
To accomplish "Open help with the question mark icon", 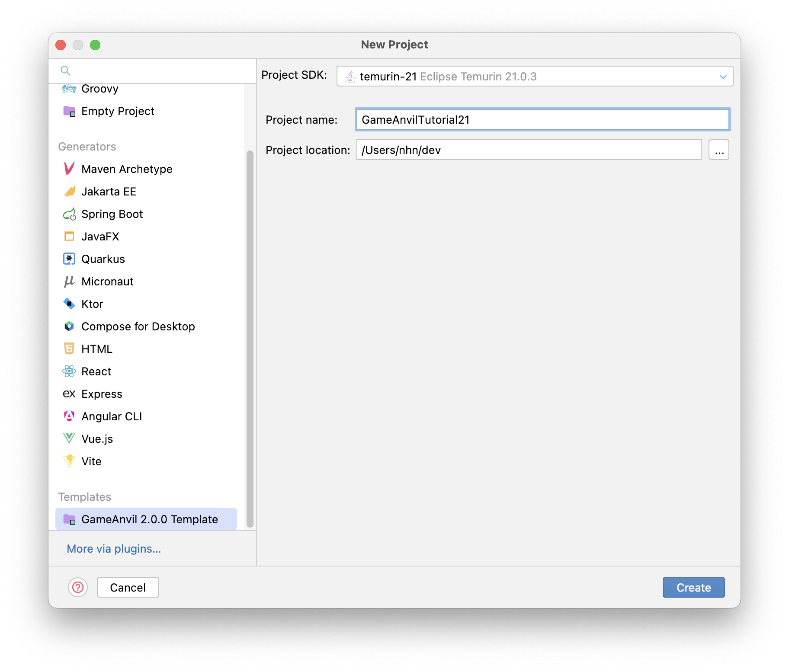I will (x=78, y=587).
